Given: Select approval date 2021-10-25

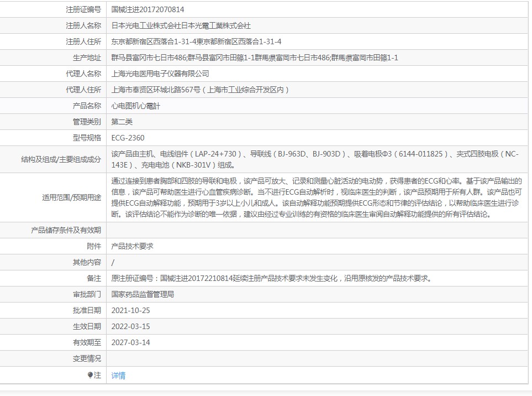Looking at the screenshot, I should tap(130, 310).
